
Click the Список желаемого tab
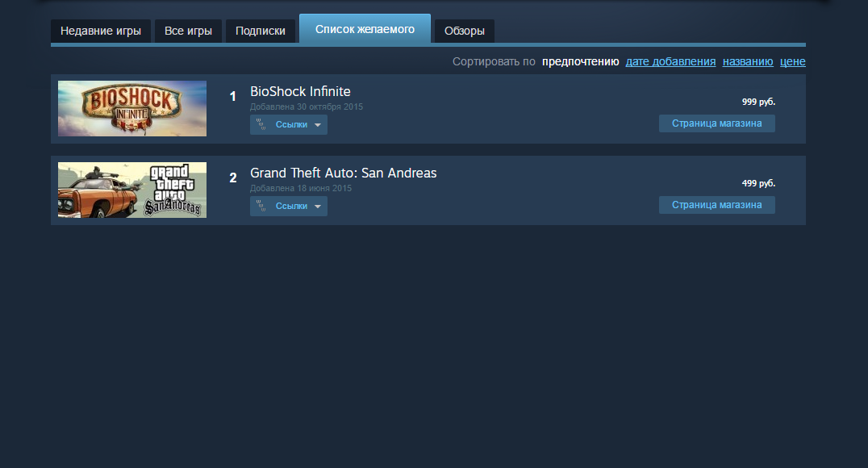click(x=365, y=29)
